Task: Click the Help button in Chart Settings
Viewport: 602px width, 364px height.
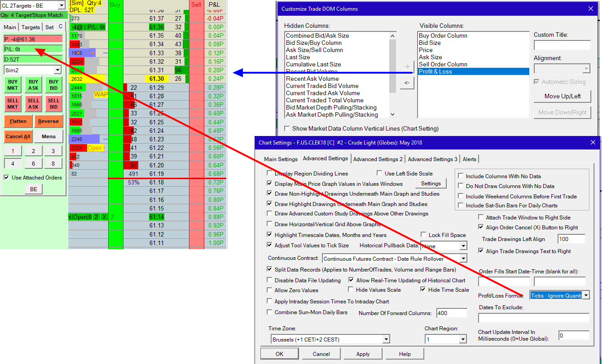Action: 404,354
